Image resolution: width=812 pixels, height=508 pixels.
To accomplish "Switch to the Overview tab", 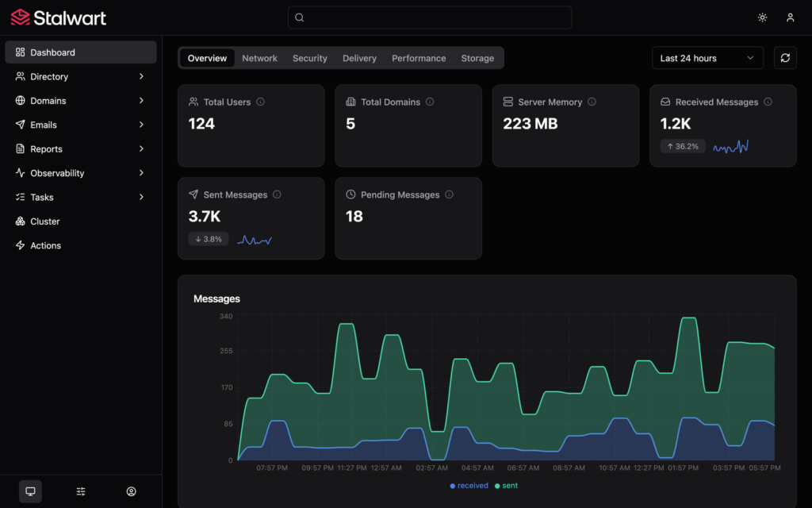I will pyautogui.click(x=207, y=58).
